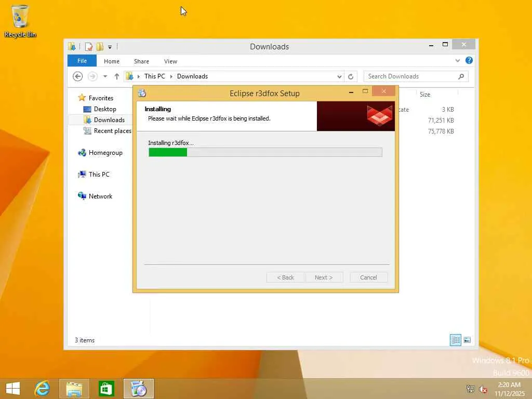Click the installer taskbar icon

point(138,389)
